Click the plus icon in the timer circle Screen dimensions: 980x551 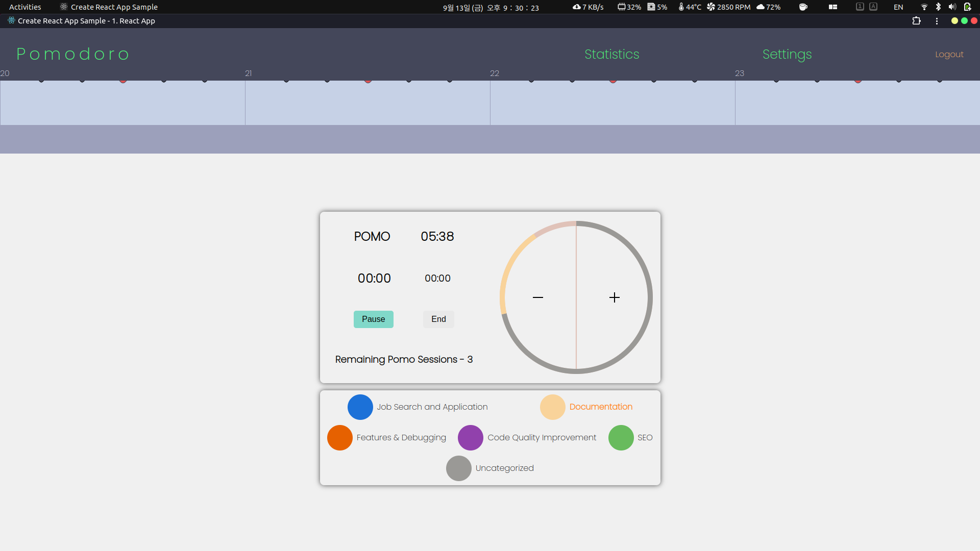click(615, 297)
